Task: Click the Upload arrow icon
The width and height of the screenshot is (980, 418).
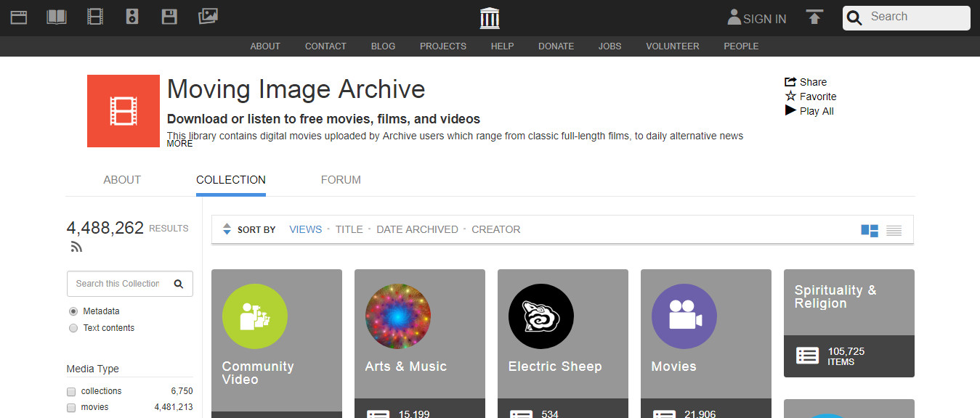Action: click(x=814, y=17)
